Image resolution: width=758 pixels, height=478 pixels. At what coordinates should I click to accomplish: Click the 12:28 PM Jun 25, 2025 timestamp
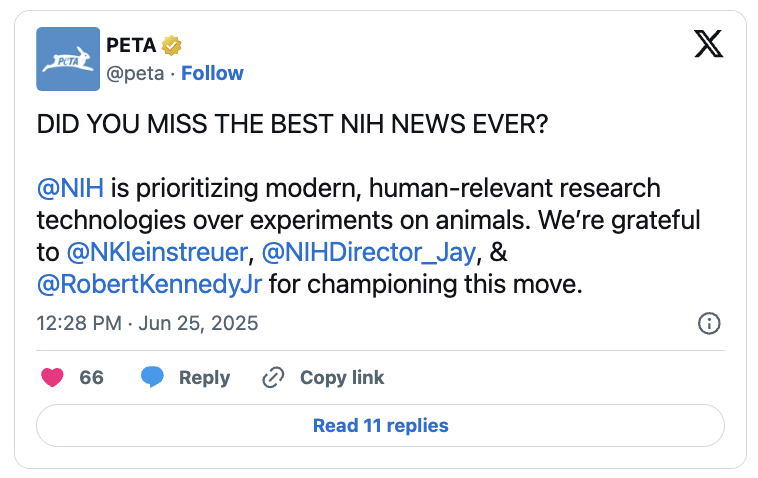click(x=147, y=323)
